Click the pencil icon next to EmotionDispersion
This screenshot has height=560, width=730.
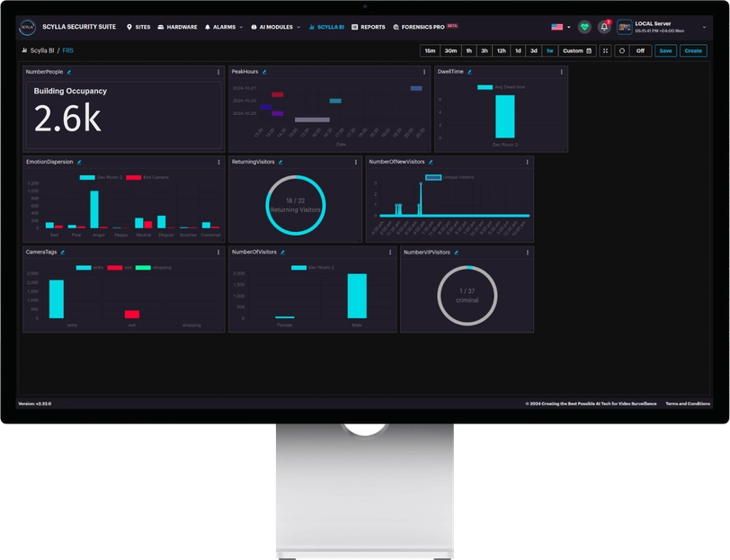[79, 162]
